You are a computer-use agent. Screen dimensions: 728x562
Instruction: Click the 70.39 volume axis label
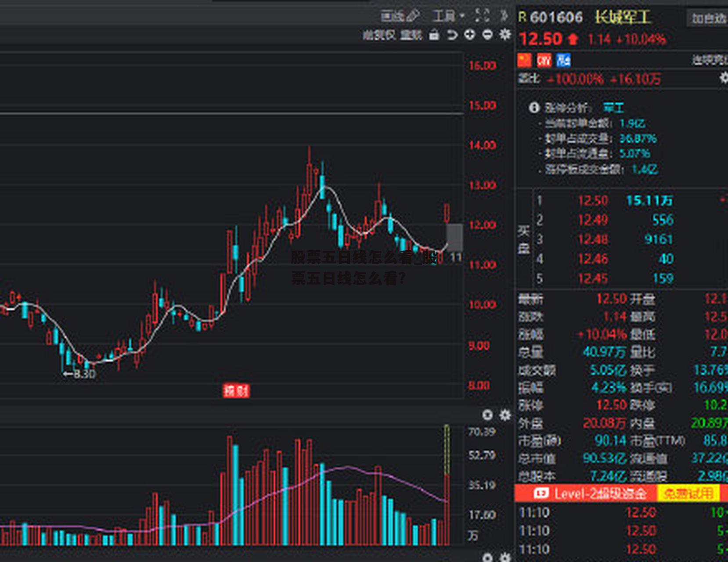pos(482,432)
